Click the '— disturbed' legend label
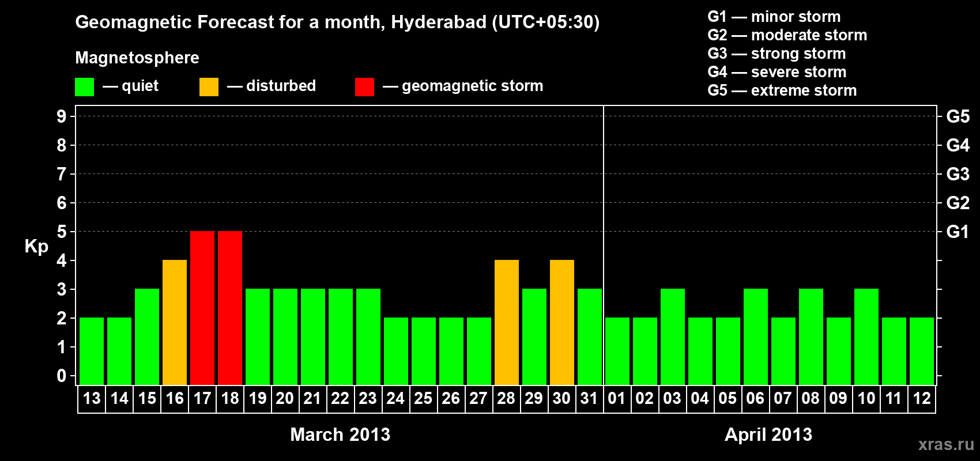The width and height of the screenshot is (980, 461). pos(272,86)
